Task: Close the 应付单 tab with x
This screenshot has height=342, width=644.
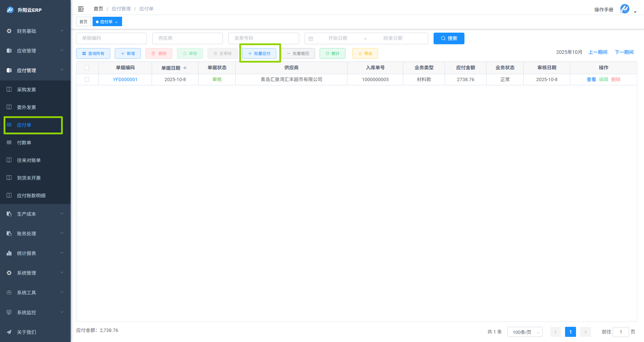Action: 116,22
